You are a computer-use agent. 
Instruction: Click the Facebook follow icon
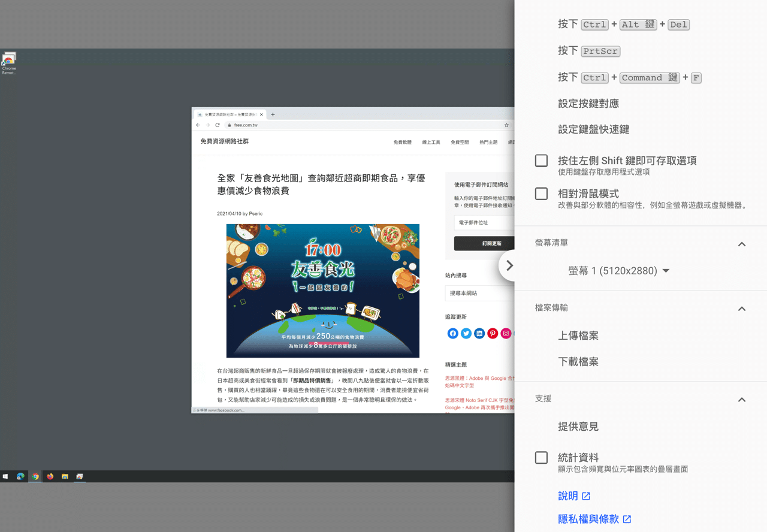452,334
